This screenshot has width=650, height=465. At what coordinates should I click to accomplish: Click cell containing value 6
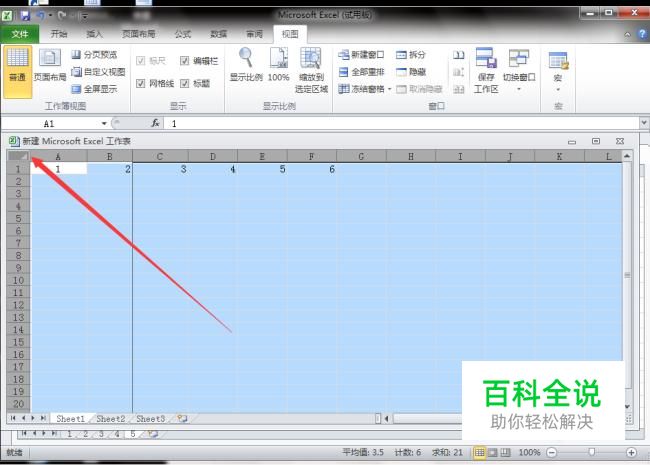tap(312, 169)
